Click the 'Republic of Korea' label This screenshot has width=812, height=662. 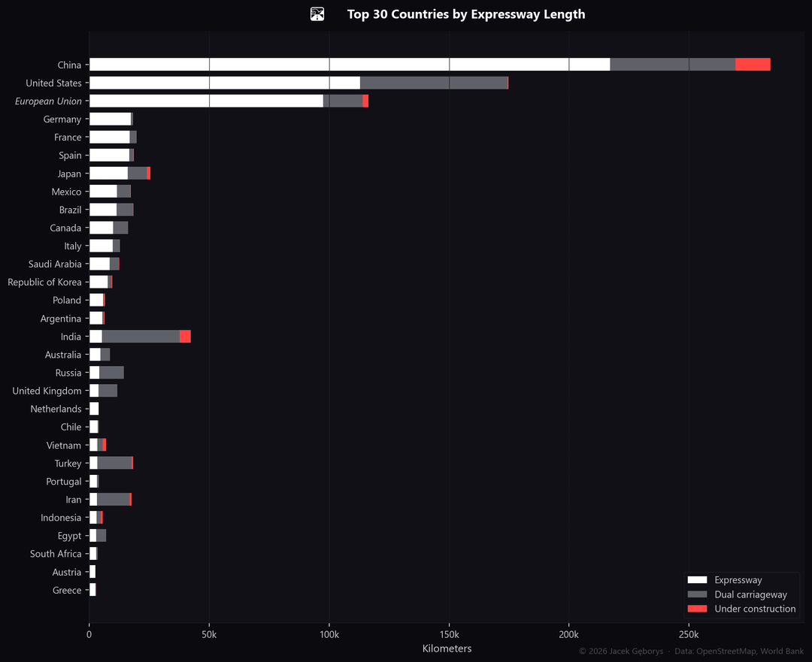pos(44,282)
